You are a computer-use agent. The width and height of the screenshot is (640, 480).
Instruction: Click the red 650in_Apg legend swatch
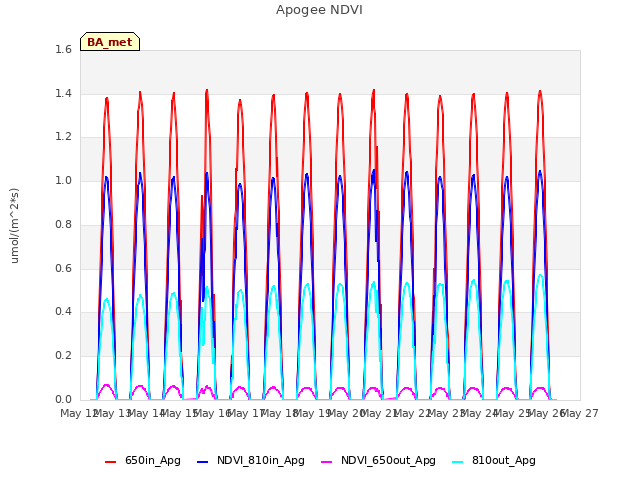pos(111,462)
